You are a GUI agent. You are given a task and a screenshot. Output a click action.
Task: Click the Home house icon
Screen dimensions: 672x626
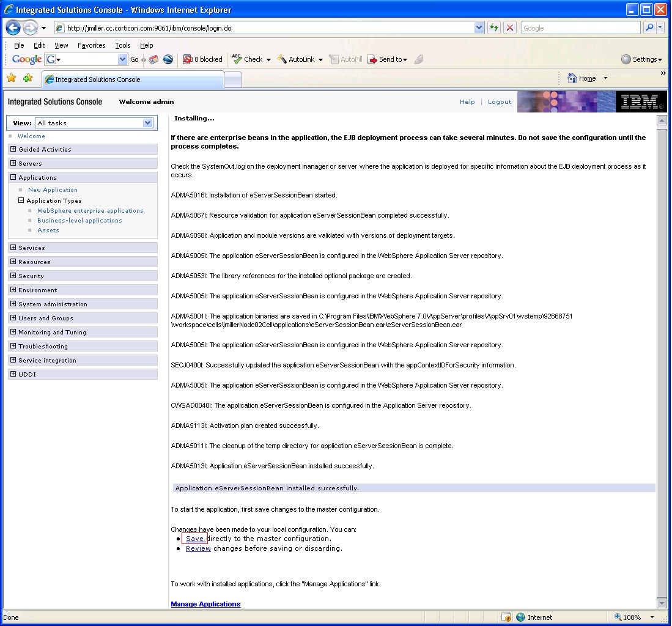(x=572, y=78)
